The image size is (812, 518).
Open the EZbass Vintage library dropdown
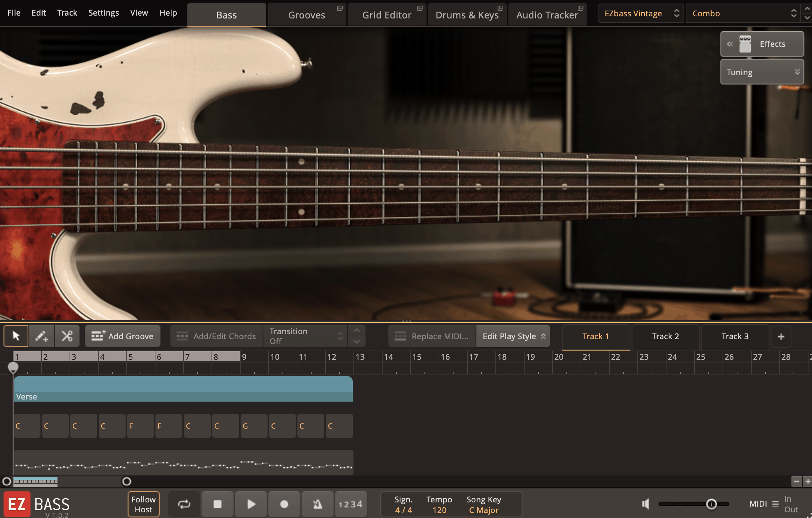(x=640, y=13)
